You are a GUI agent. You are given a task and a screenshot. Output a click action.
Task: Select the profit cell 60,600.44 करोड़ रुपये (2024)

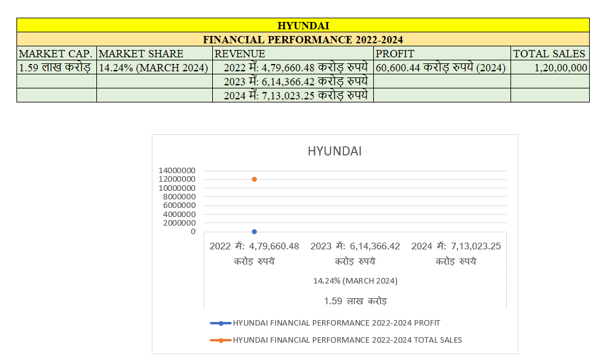pos(442,68)
